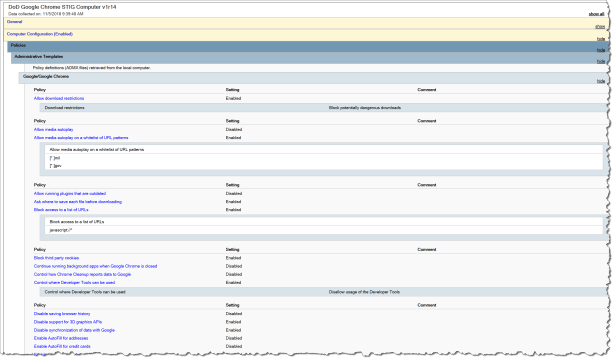Click 'Disallow usage of the Developer Tools' value

[364, 292]
